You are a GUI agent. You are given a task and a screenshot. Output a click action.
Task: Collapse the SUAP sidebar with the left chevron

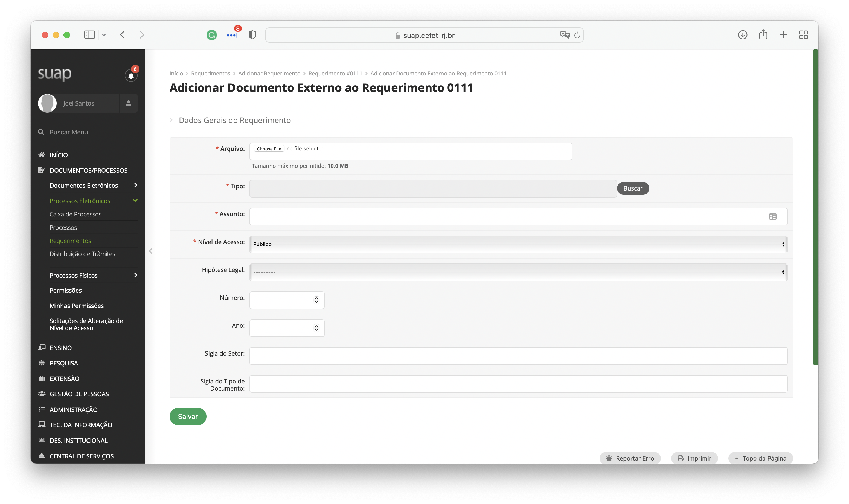coord(150,251)
